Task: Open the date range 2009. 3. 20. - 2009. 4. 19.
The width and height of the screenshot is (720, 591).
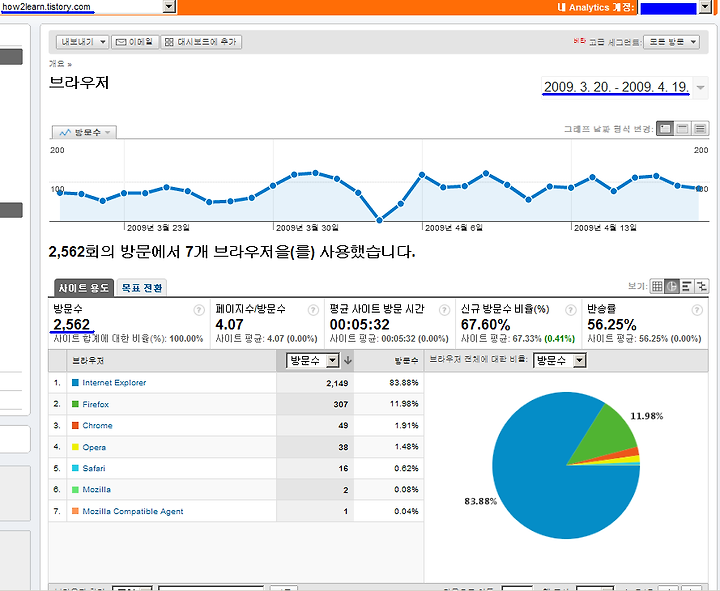Action: (x=616, y=86)
